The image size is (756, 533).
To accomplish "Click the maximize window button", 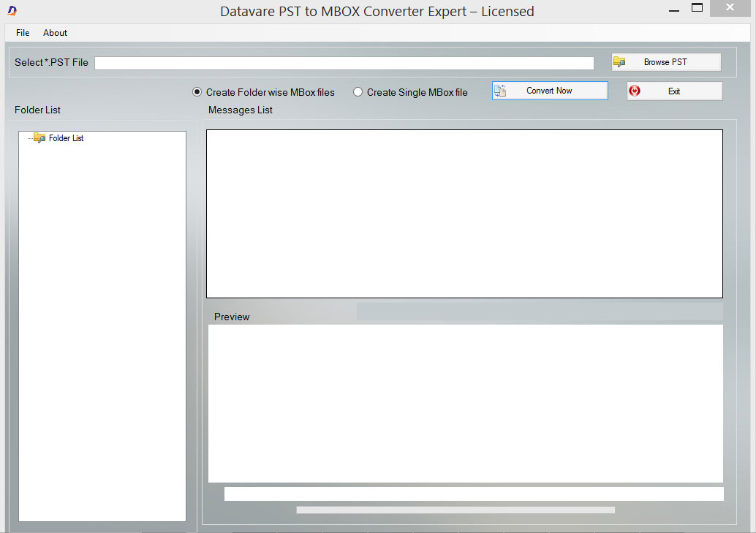I will [697, 7].
